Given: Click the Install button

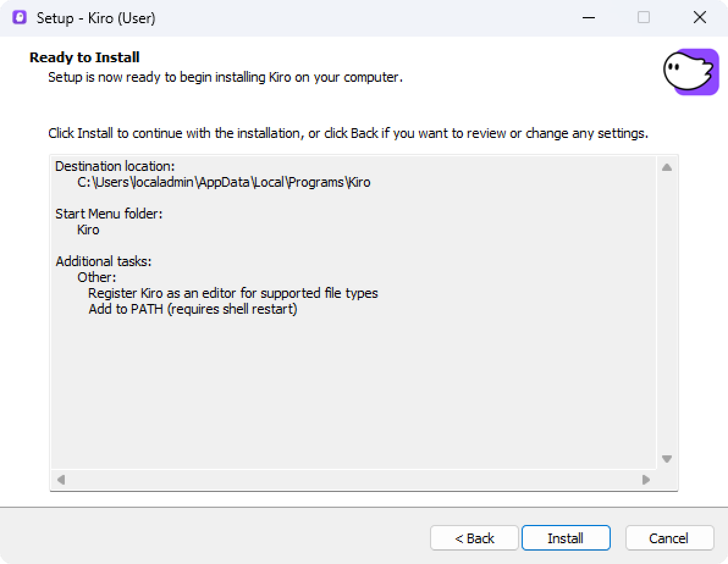Looking at the screenshot, I should [566, 538].
